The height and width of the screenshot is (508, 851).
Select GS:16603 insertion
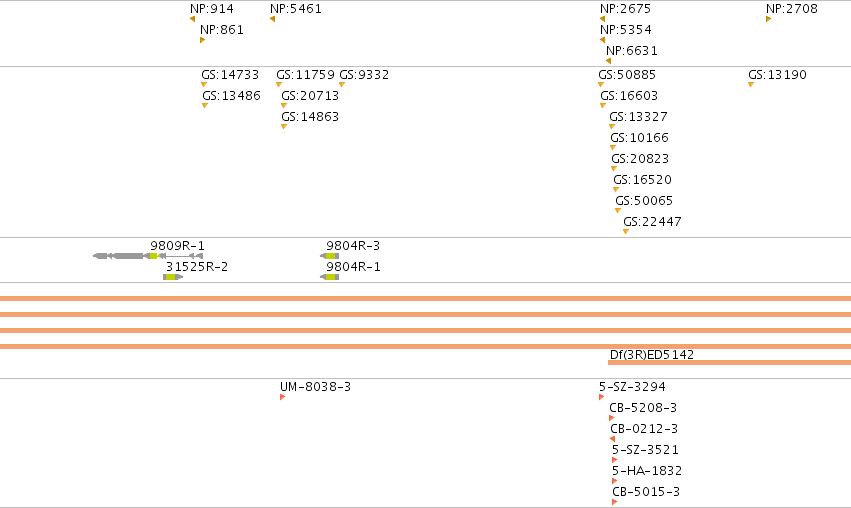click(x=629, y=96)
